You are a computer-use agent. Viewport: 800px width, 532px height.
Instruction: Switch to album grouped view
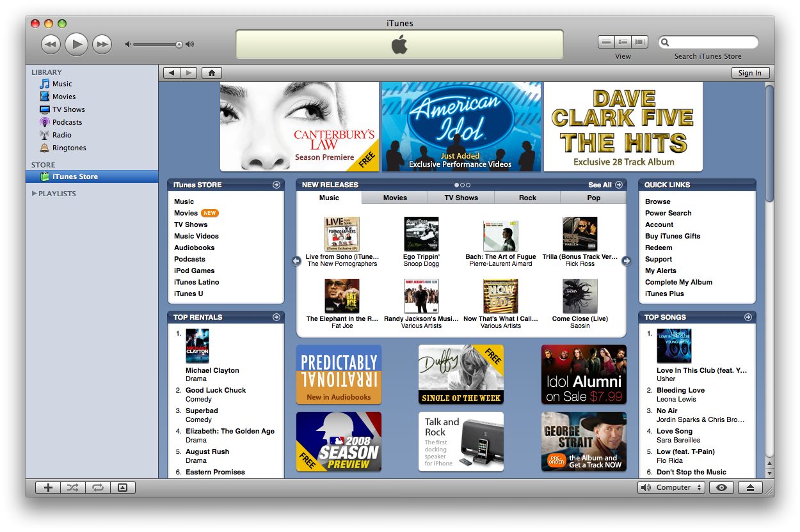[x=623, y=42]
